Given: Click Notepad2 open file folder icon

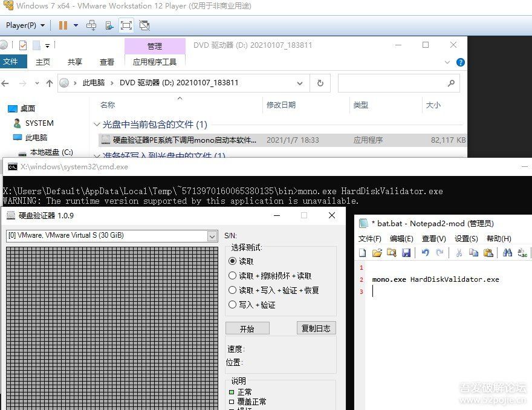Looking at the screenshot, I should pos(377,253).
